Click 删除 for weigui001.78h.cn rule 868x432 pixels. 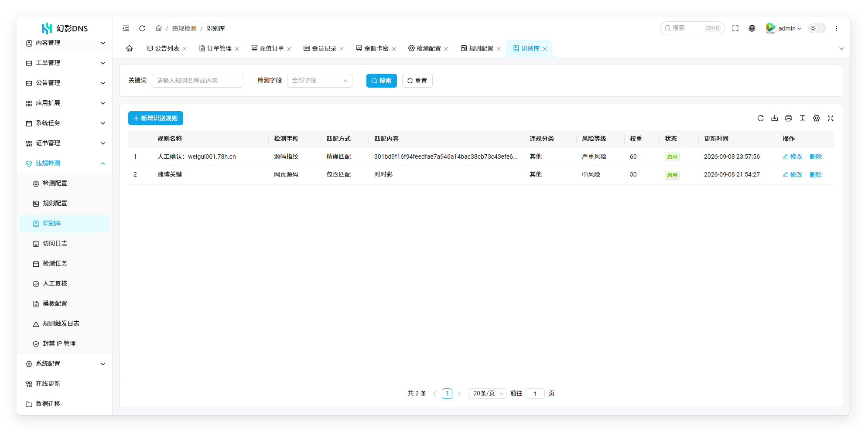[x=816, y=156]
